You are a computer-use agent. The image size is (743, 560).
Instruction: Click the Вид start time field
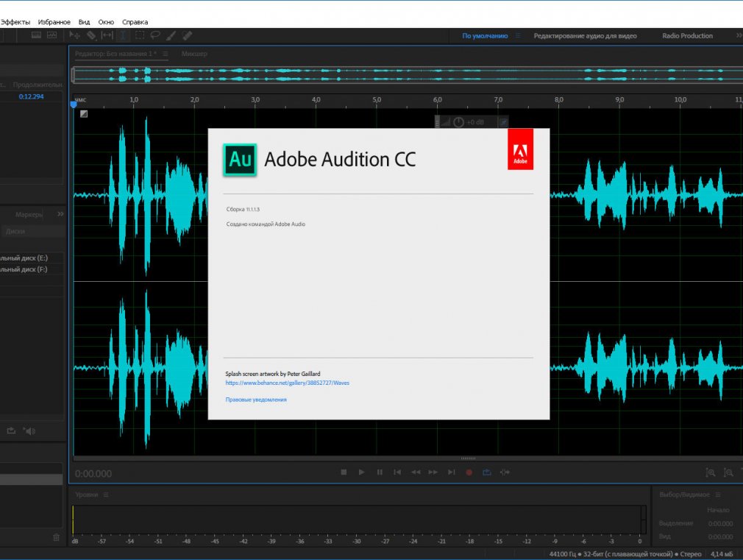(720, 536)
